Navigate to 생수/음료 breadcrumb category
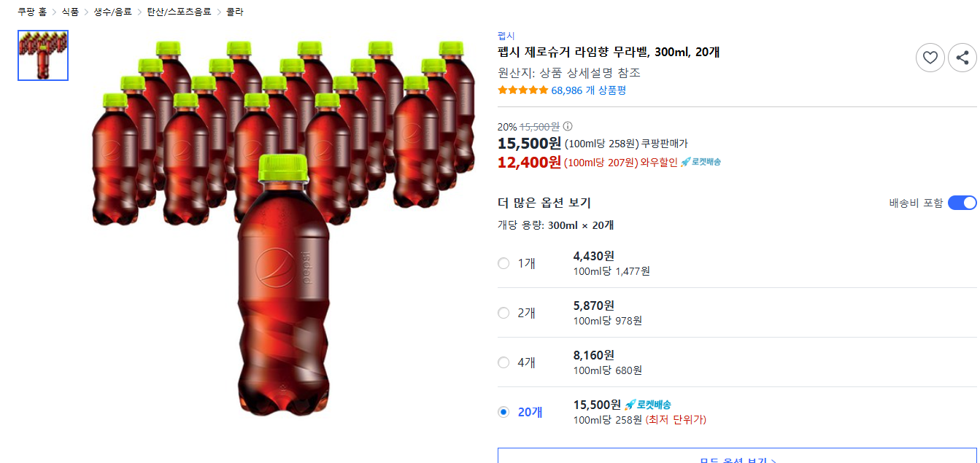Viewport: 980px width, 463px height. [112, 12]
